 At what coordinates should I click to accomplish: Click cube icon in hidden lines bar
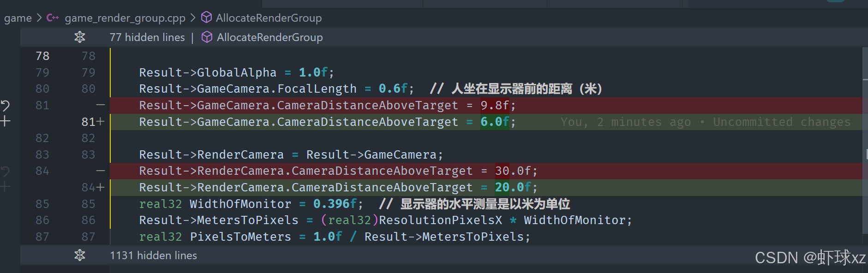pos(207,37)
